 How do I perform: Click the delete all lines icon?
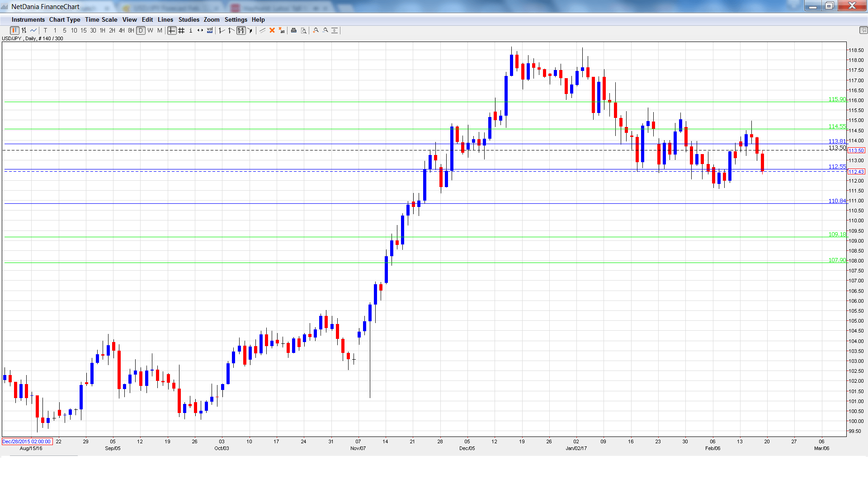(x=282, y=30)
